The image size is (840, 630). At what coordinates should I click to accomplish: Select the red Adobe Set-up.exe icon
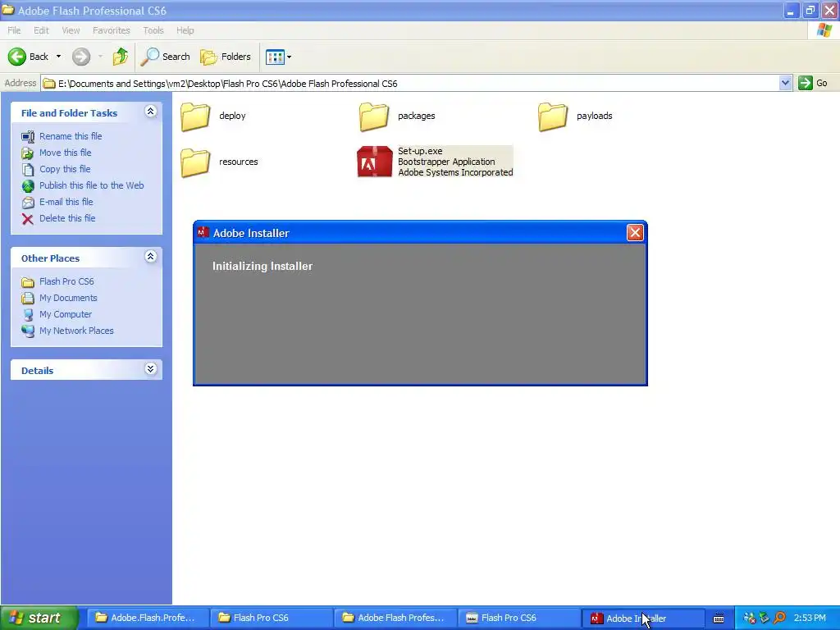374,162
